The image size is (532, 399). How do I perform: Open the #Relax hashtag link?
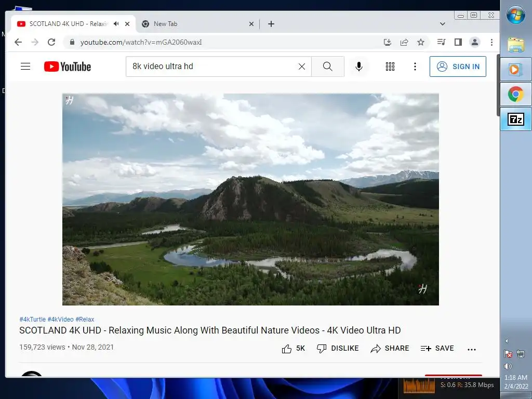85,320
